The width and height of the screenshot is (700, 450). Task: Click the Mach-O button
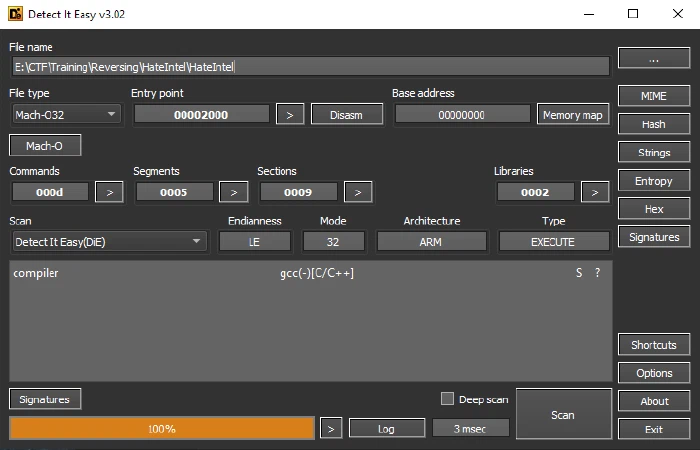[x=45, y=146]
